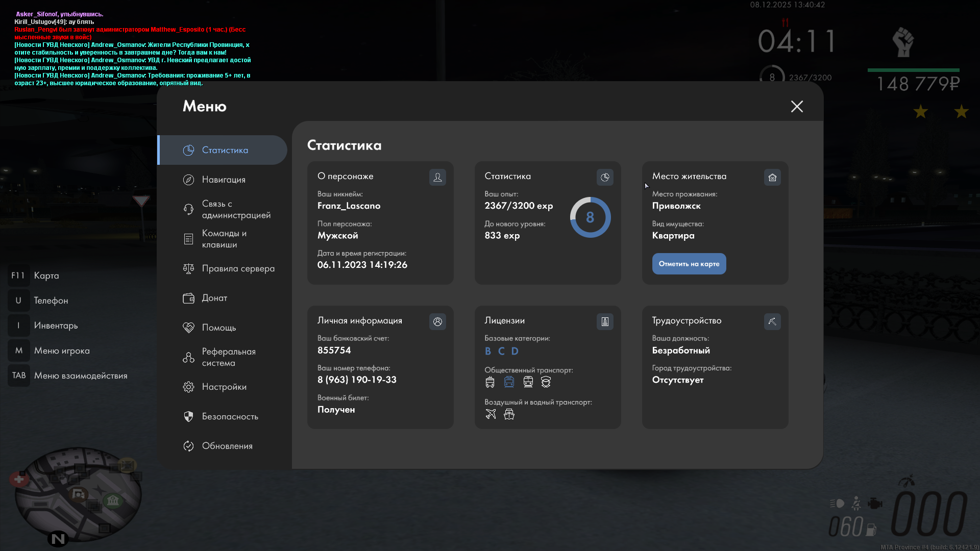Click the circular level 8 progress ring
The image size is (980, 551).
(x=590, y=217)
